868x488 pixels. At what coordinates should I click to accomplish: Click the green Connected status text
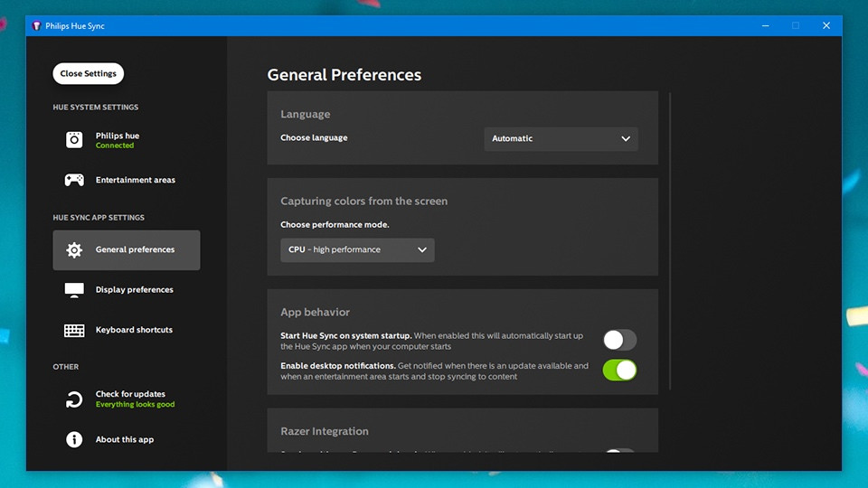click(115, 145)
